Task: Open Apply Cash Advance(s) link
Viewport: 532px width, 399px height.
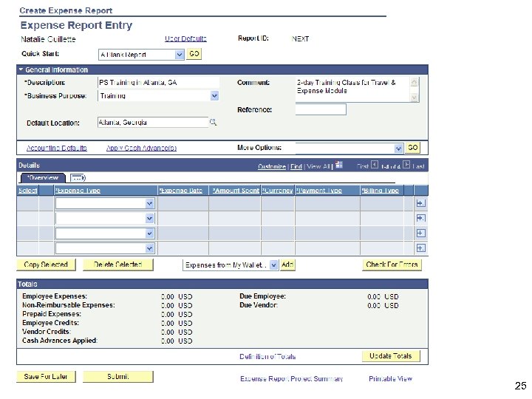Action: tap(141, 148)
